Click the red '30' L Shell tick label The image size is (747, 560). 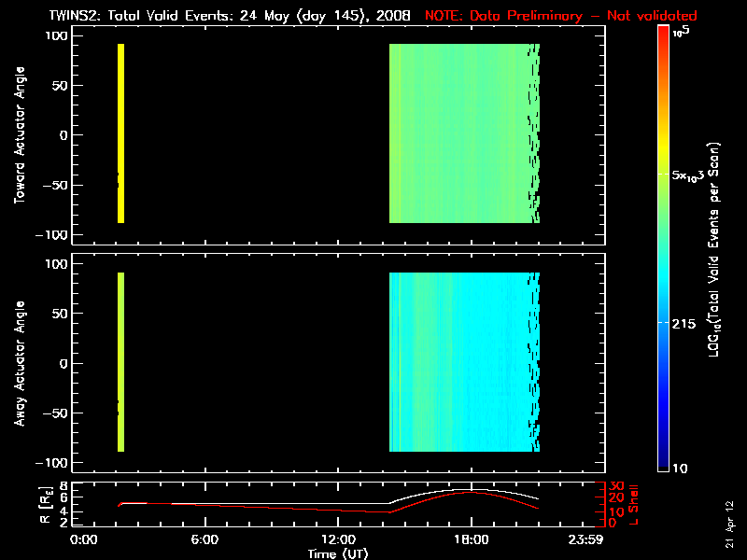pos(616,486)
